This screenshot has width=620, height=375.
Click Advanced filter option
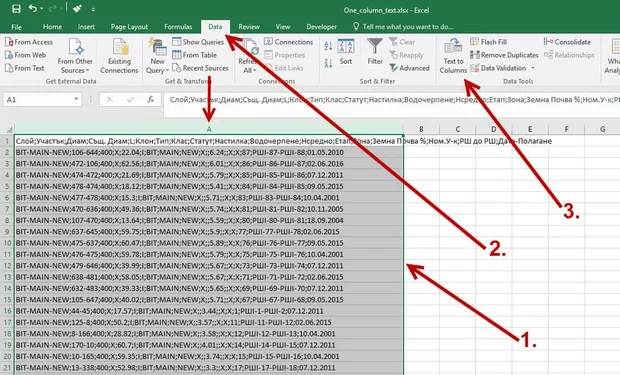click(410, 68)
